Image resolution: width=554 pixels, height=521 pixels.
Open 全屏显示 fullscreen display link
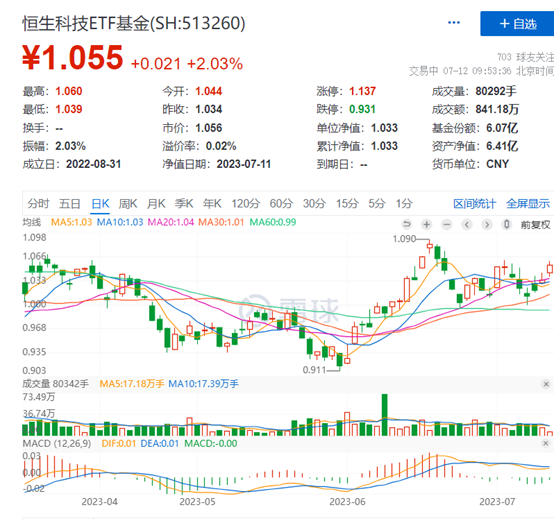coord(528,204)
